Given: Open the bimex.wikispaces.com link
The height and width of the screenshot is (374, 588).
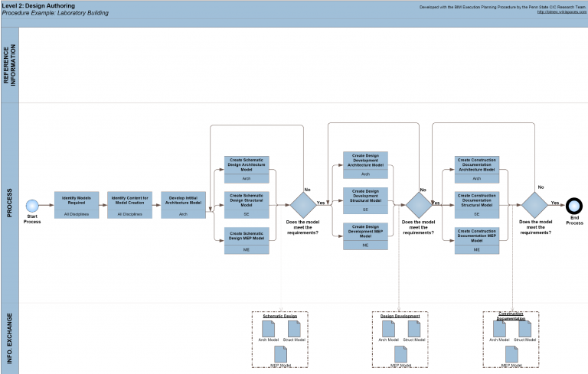Looking at the screenshot, I should tap(560, 11).
